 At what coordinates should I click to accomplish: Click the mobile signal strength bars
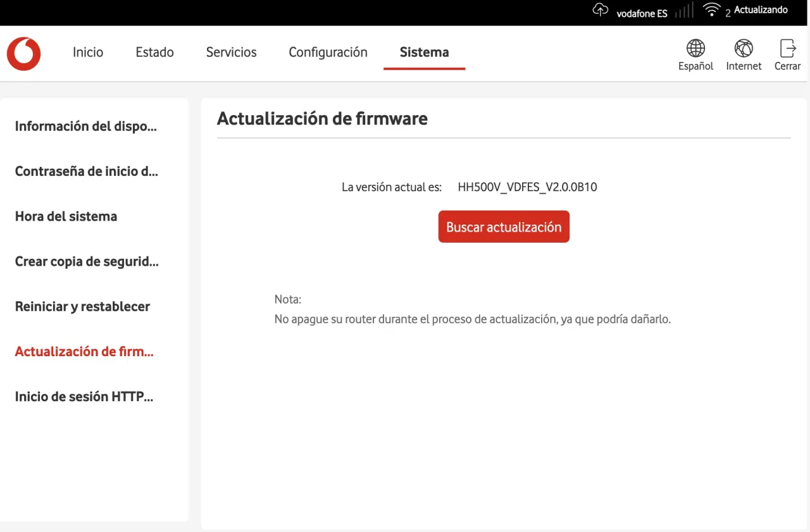tap(684, 11)
